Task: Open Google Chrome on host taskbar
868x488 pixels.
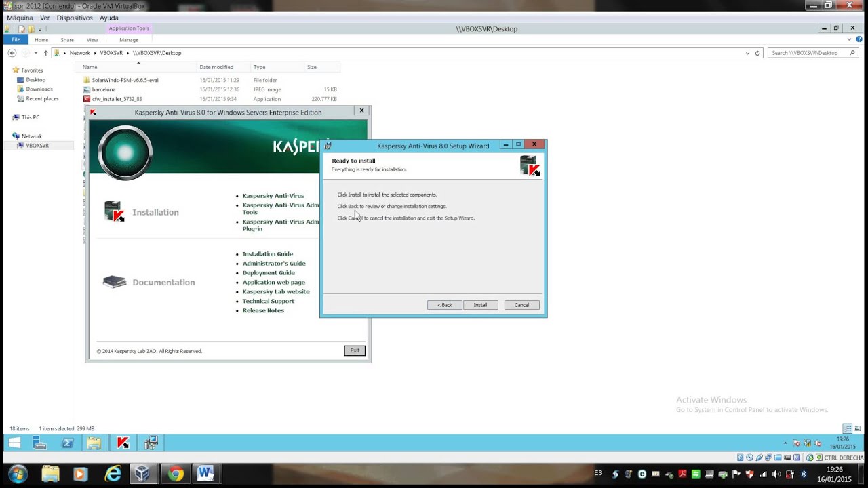Action: (x=175, y=474)
